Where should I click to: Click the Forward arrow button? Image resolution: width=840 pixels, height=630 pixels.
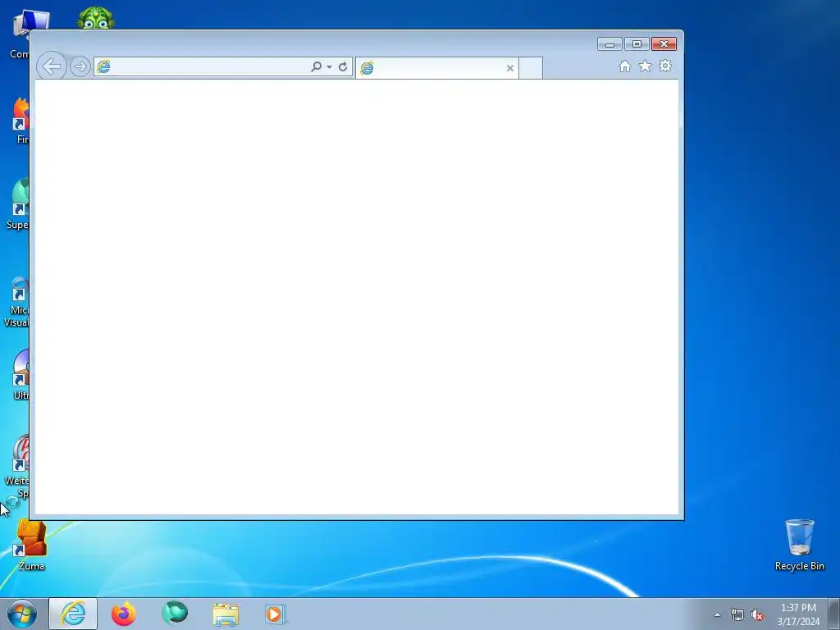point(80,67)
